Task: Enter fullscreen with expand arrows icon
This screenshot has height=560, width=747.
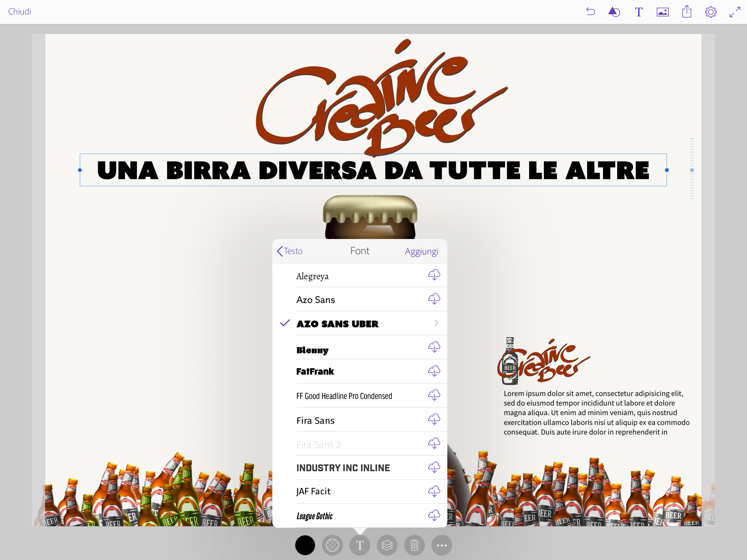Action: [735, 12]
